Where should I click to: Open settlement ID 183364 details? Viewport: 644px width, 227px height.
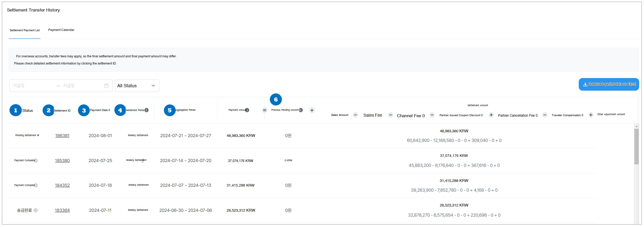62,210
